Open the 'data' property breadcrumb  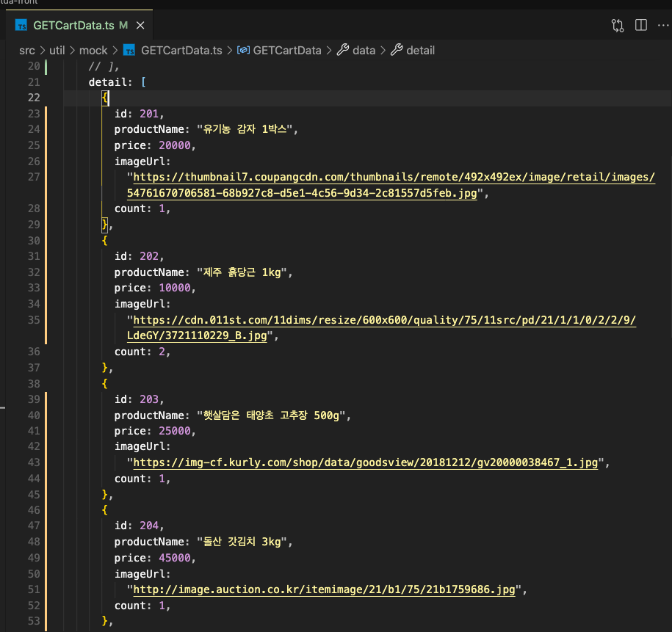tap(364, 51)
